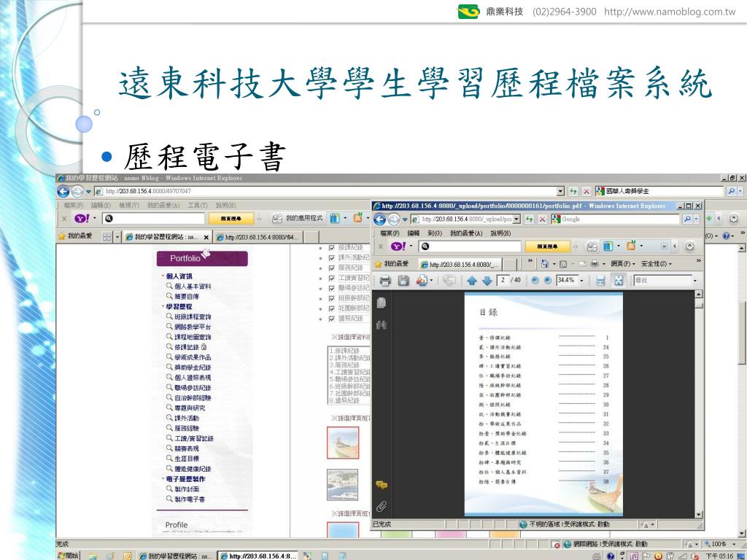Open 檔案(F) menu in the PDF window
Screen dimensions: 747x560
[390, 233]
